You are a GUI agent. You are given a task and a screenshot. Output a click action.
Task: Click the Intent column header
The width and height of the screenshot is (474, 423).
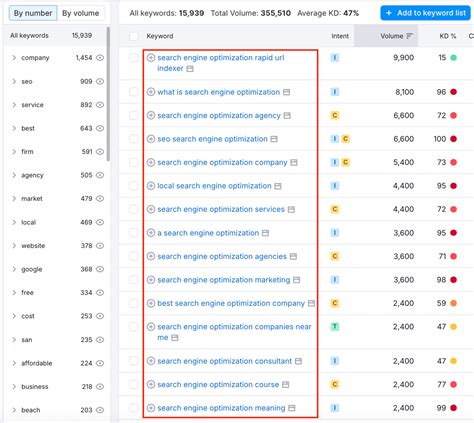[340, 36]
